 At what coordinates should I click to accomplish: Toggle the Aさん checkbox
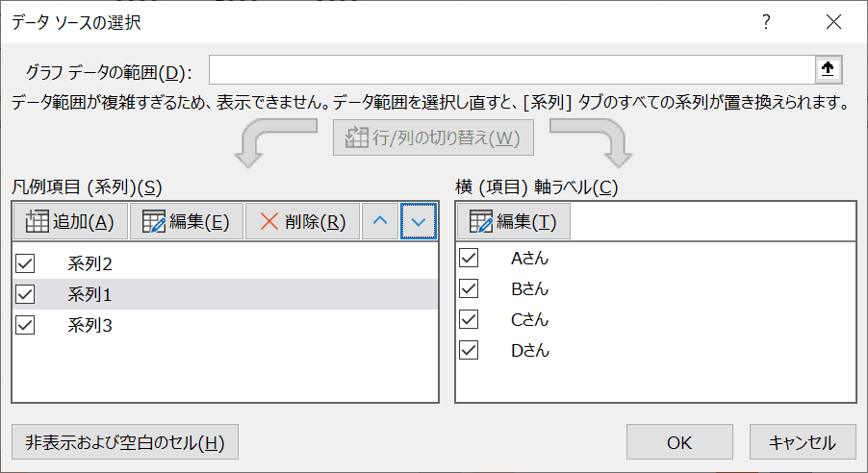point(469,258)
